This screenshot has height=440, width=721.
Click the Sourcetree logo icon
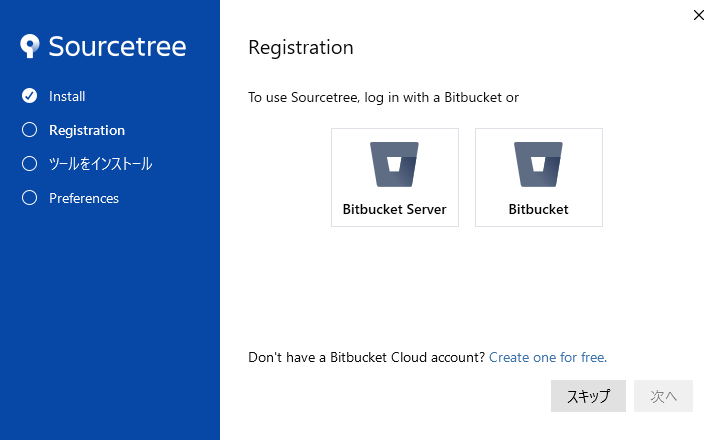tap(30, 46)
